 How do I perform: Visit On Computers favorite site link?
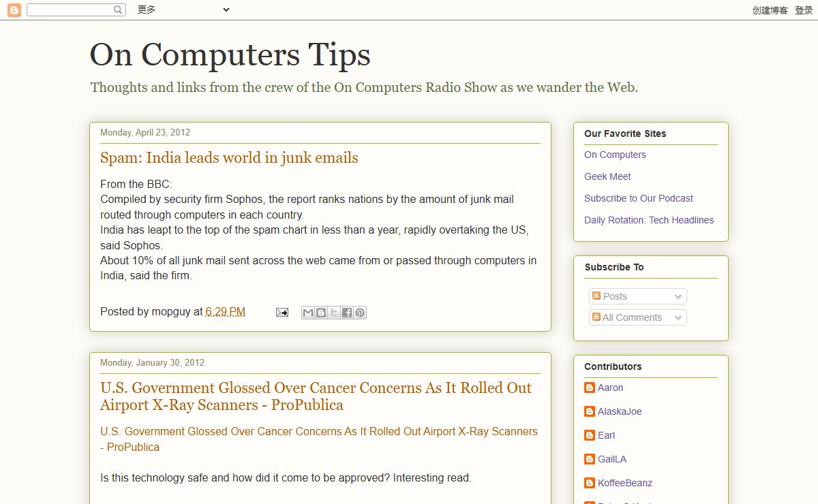pyautogui.click(x=615, y=155)
